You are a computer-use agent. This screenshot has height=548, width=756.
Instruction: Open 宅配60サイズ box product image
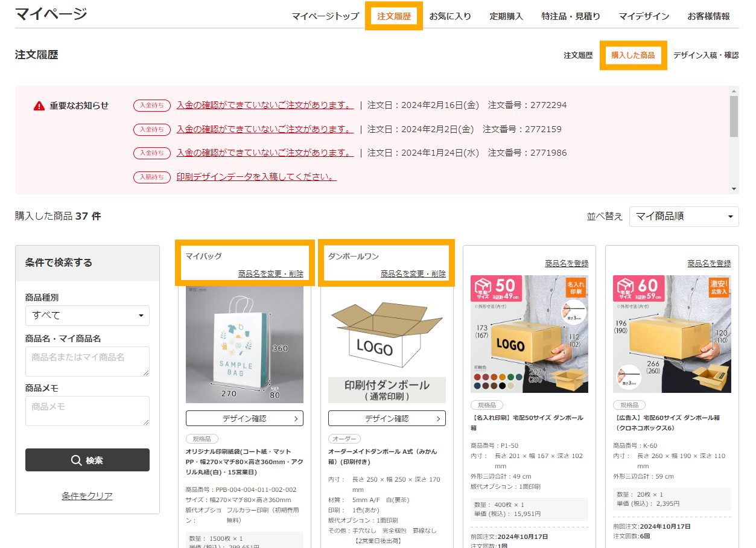pyautogui.click(x=672, y=334)
